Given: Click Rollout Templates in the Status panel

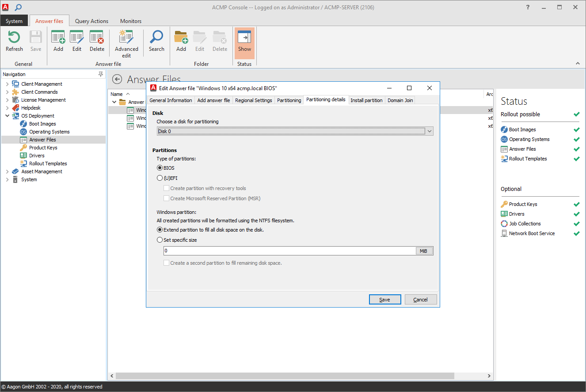Looking at the screenshot, I should pos(528,159).
